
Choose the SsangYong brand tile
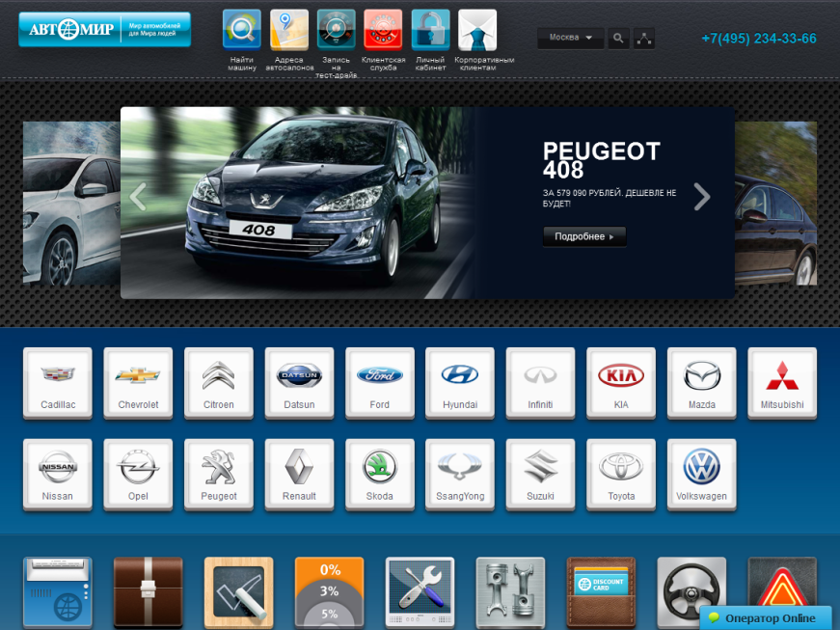click(x=460, y=474)
